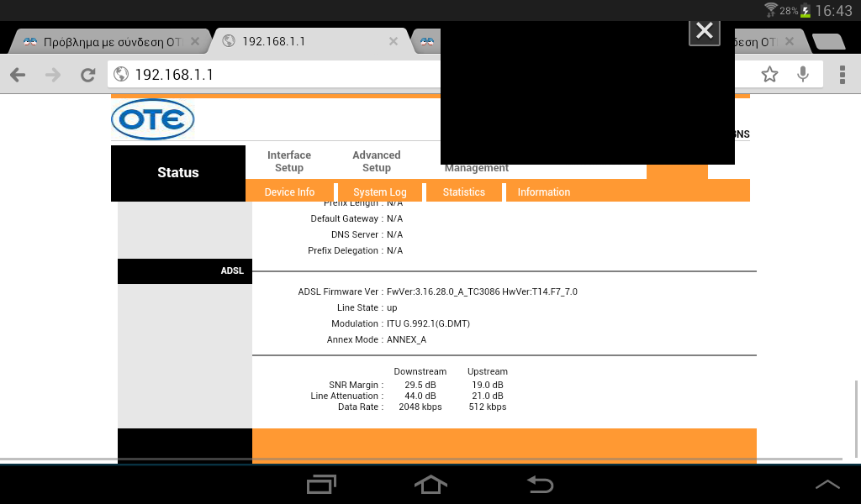
Task: Tap the address bar showing 192.168.1.1
Action: point(275,75)
